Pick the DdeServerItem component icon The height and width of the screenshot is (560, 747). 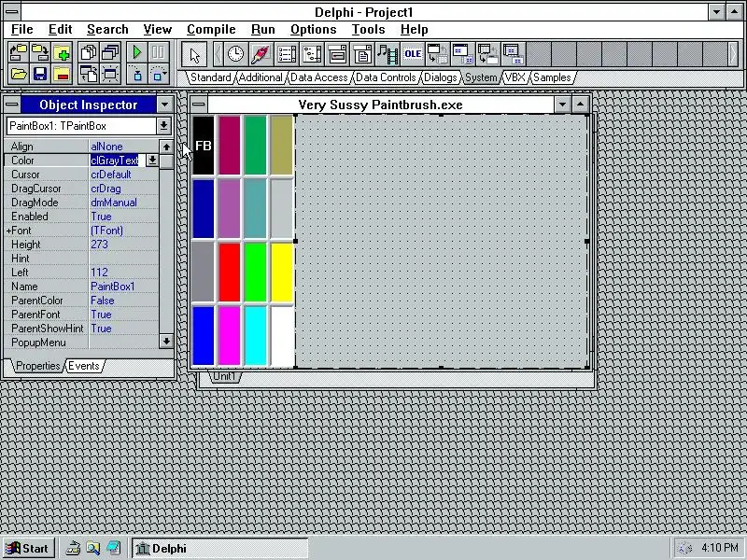pos(514,54)
